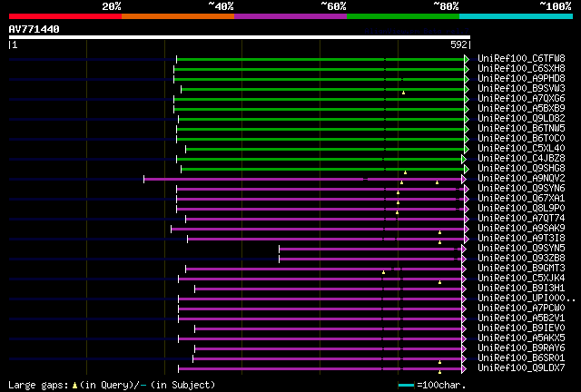Viewport: 581px width, 392px height.
Task: Select the UniRef100_A7QT74 label
Action: tap(521, 219)
